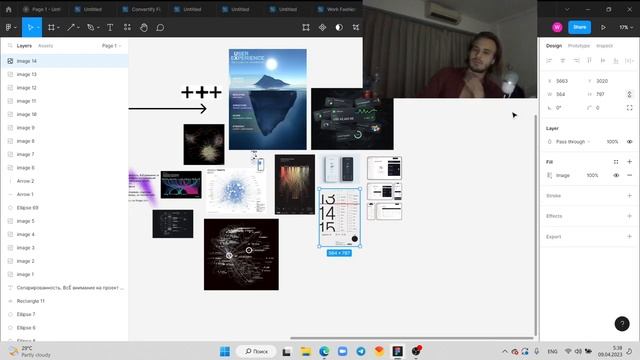This screenshot has height=360, width=640.
Task: Click the Use as mask icon
Action: click(x=339, y=27)
